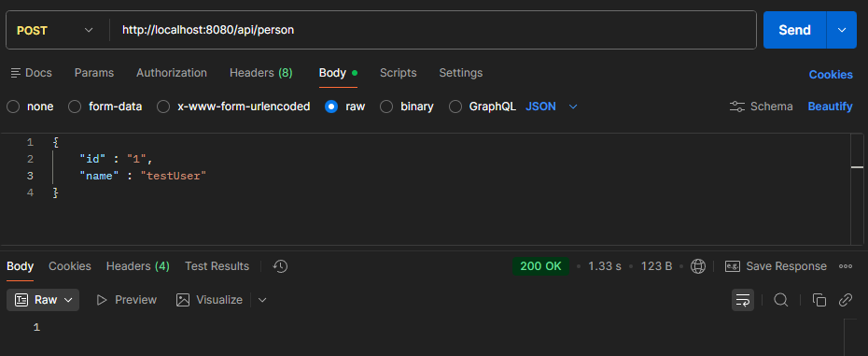Click the blue Send button
This screenshot has height=356, width=868.
click(x=795, y=30)
